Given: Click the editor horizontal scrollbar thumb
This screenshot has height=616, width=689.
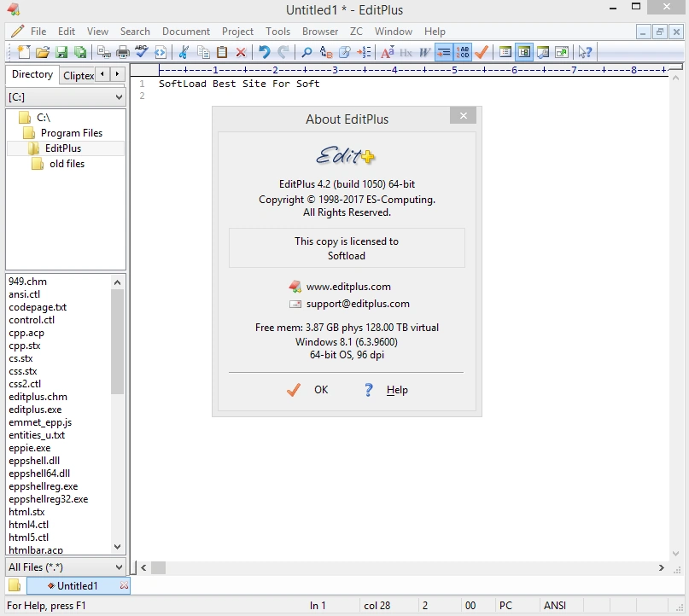Looking at the screenshot, I should click(x=158, y=567).
